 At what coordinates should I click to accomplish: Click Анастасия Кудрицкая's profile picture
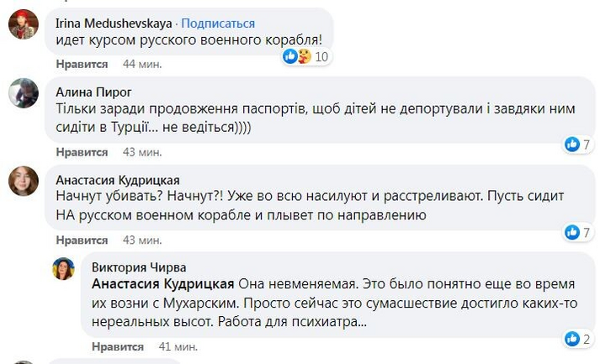23,180
